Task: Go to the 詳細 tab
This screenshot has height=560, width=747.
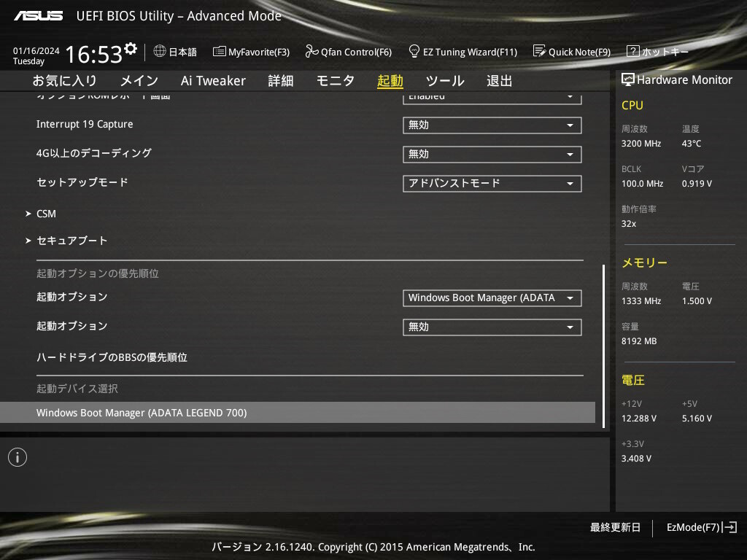Action: point(281,80)
